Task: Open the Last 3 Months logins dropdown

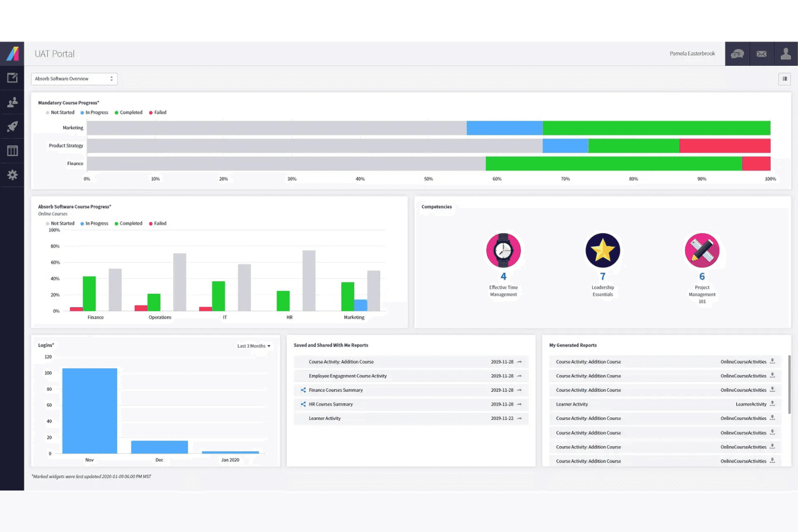Action: point(254,346)
